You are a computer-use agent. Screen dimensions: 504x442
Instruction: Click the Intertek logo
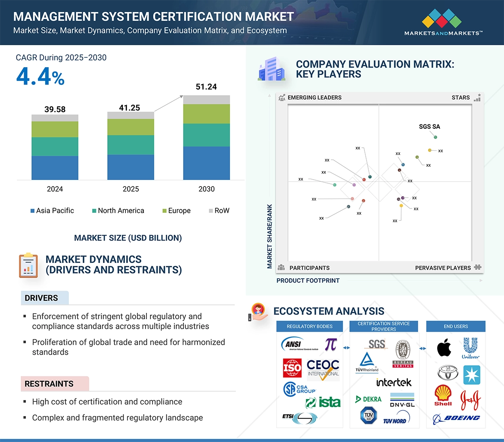coord(394,382)
